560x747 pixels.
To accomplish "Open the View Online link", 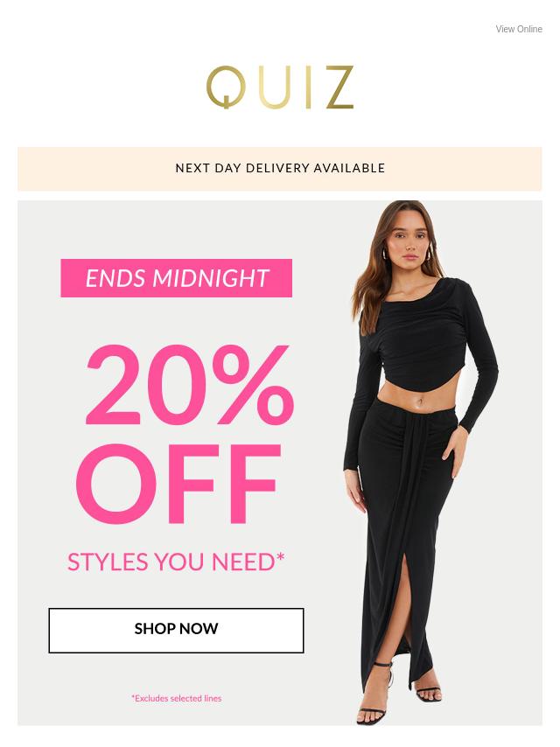I will (519, 29).
